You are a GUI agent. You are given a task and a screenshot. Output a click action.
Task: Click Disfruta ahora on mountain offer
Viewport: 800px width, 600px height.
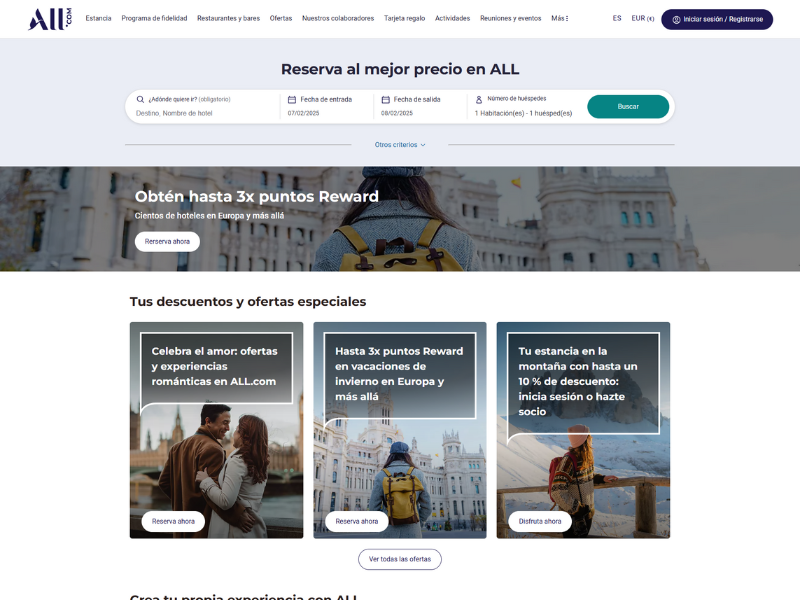(x=540, y=521)
